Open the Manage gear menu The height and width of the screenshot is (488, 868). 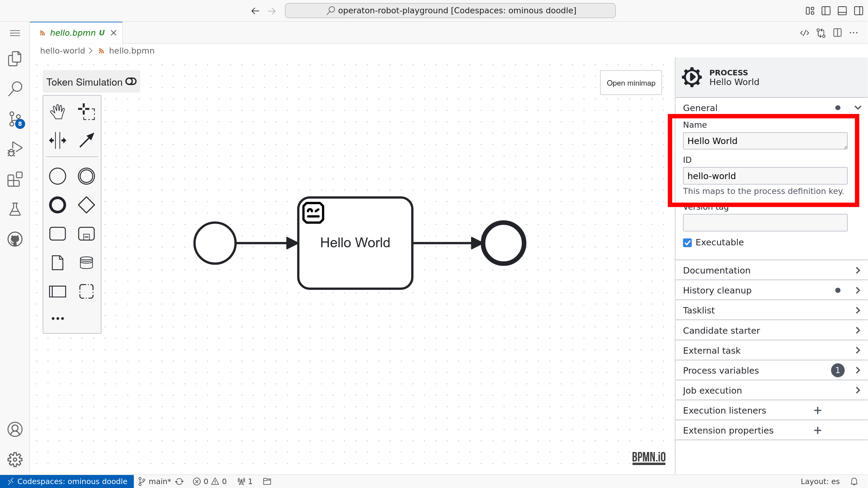coord(15,459)
